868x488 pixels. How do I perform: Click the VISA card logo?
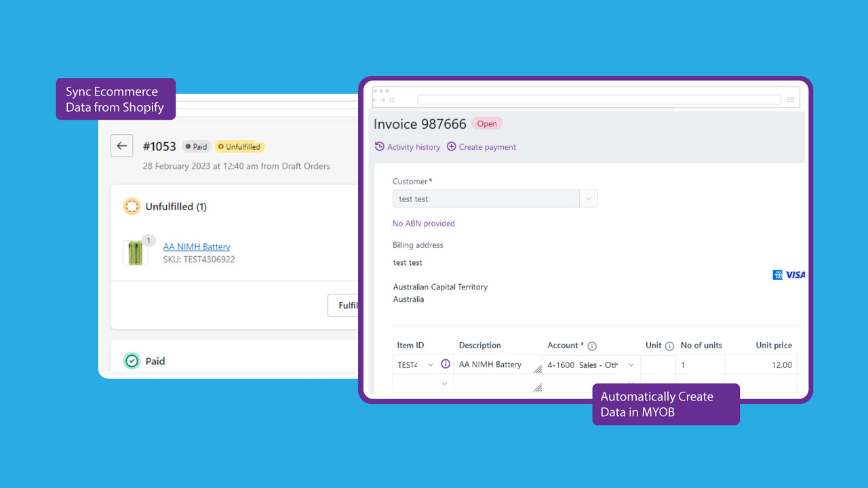click(x=795, y=274)
